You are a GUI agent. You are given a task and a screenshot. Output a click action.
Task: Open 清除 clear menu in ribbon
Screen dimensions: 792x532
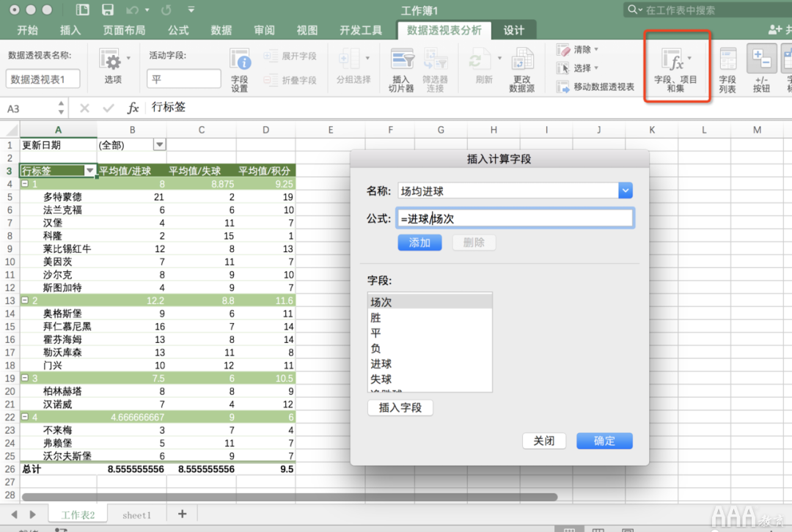coord(577,50)
